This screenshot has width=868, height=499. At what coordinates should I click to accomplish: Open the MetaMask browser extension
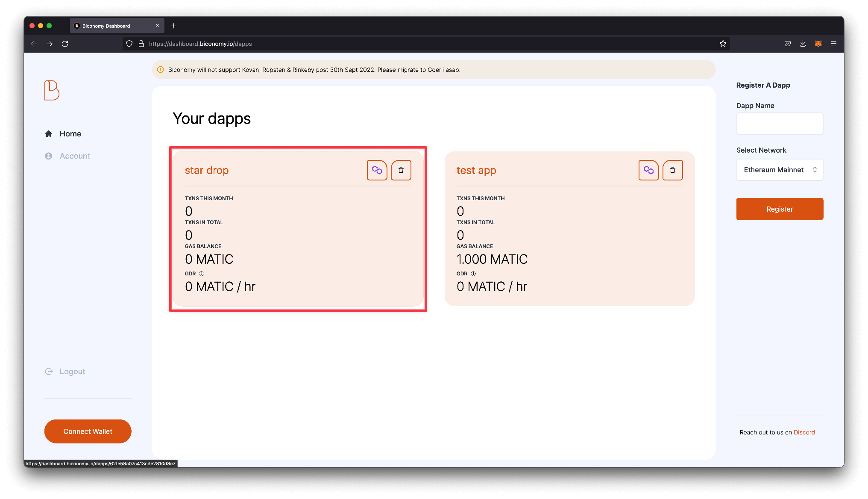tap(818, 43)
